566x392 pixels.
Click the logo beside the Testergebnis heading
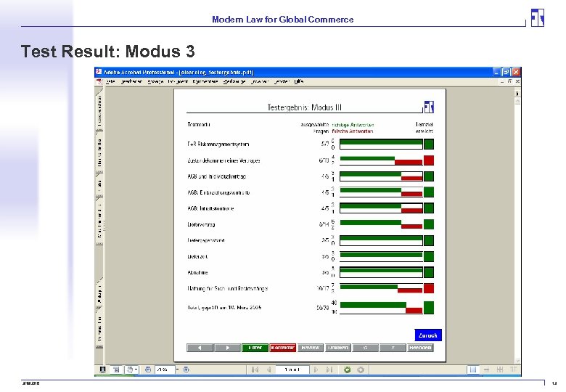(429, 107)
